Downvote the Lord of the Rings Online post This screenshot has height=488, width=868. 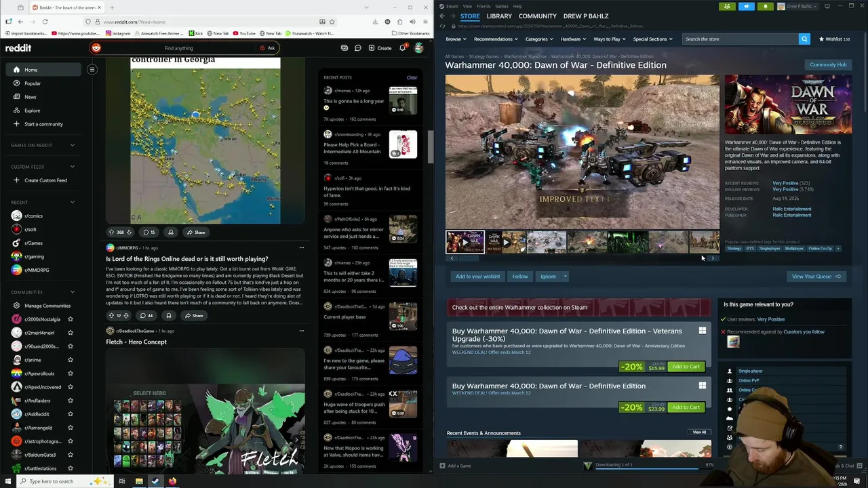(x=127, y=315)
